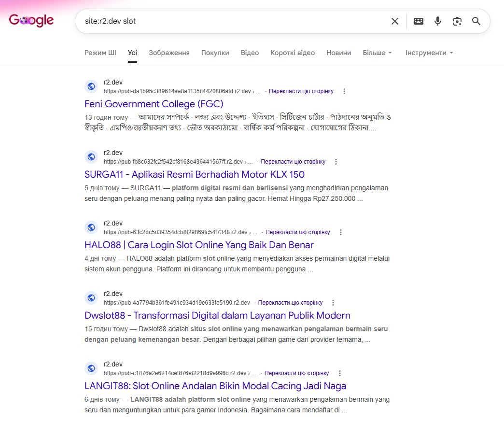The image size is (504, 421).
Task: Click r2.dev site name above Feni result
Action: coord(113,82)
